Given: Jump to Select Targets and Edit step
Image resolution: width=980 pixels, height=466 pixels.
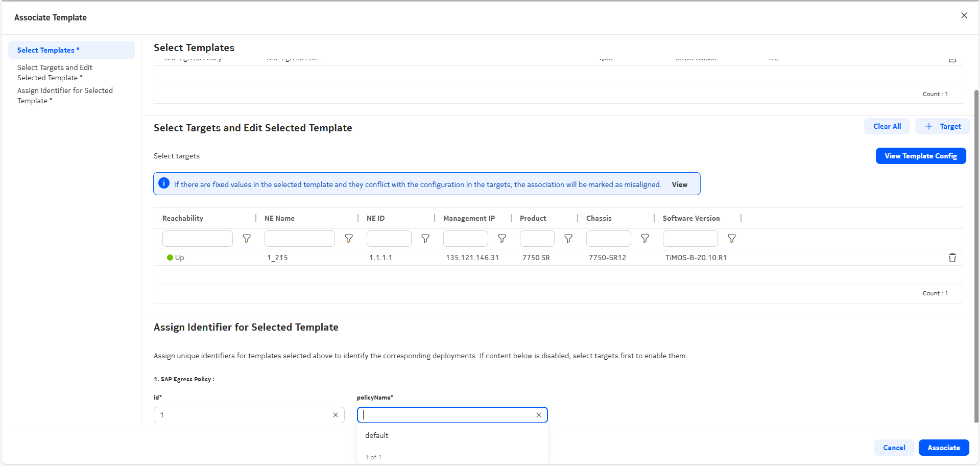Looking at the screenshot, I should (x=55, y=73).
